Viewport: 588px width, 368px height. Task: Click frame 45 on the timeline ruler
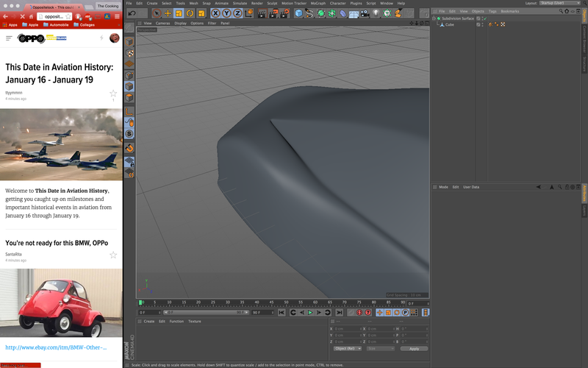pyautogui.click(x=271, y=302)
